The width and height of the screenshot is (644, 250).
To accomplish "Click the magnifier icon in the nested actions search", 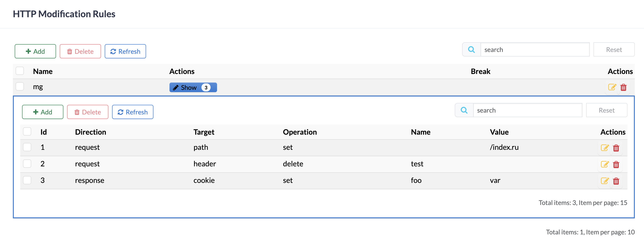I will [x=464, y=110].
